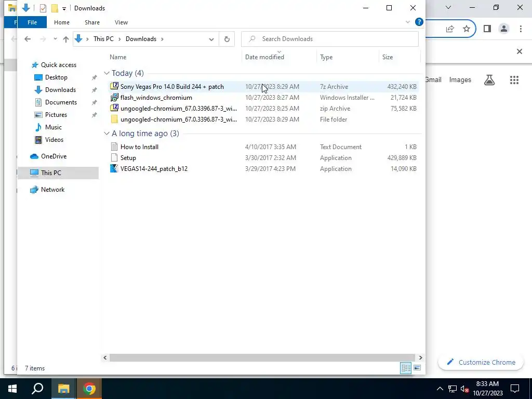Open Chrome three-dot menu
Viewport: 532px width, 399px height.
click(521, 29)
